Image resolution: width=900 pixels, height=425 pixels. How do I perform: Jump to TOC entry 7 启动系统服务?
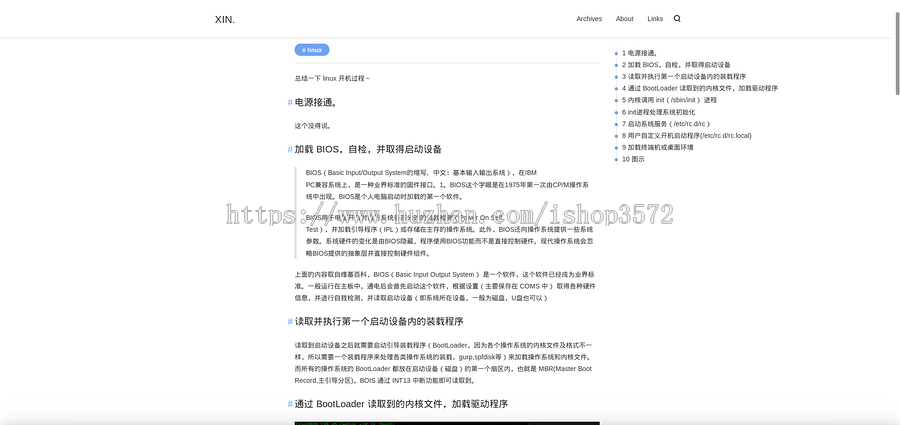tap(666, 123)
